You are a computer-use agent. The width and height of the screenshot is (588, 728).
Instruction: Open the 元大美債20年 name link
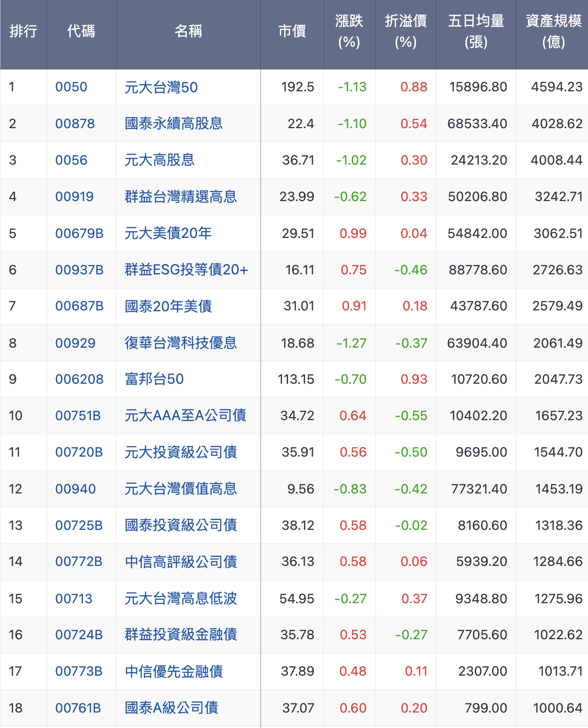coord(168,233)
